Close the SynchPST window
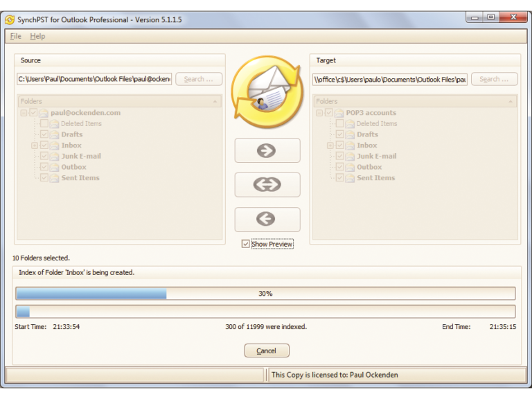Screen dimensions: 532x399 pos(513,17)
